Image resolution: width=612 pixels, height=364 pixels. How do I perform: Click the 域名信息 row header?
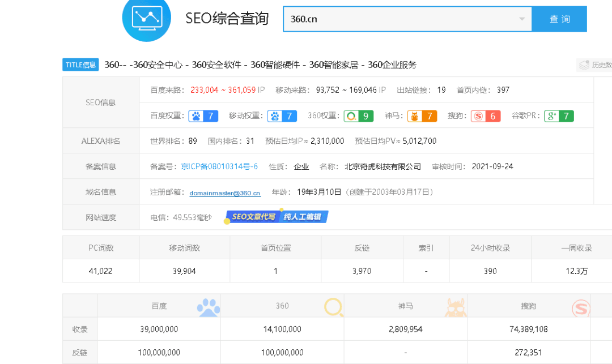[101, 192]
